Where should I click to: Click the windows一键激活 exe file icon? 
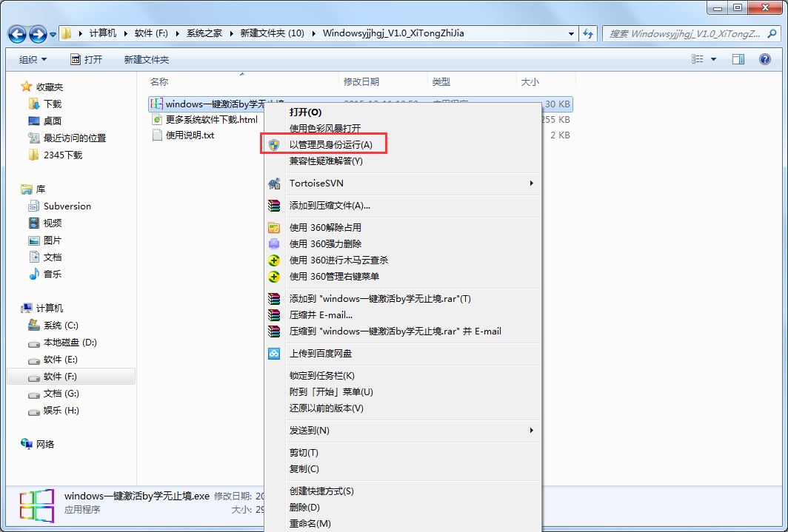pos(157,104)
